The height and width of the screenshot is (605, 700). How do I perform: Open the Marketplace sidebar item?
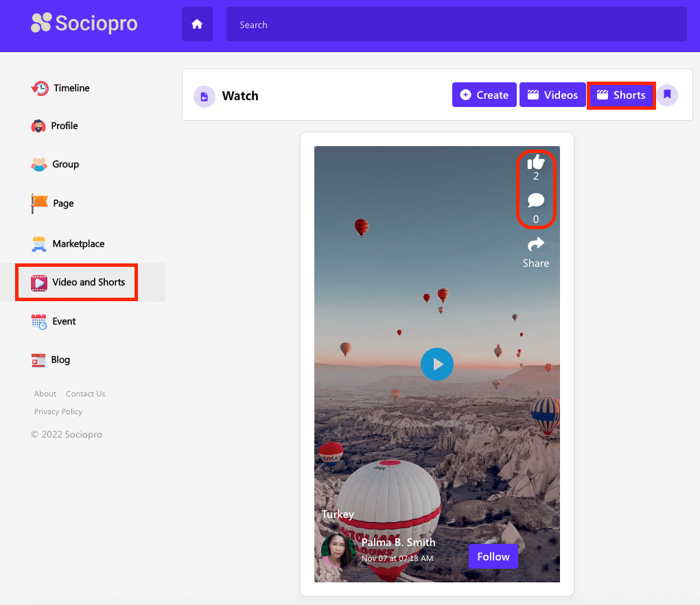(78, 244)
